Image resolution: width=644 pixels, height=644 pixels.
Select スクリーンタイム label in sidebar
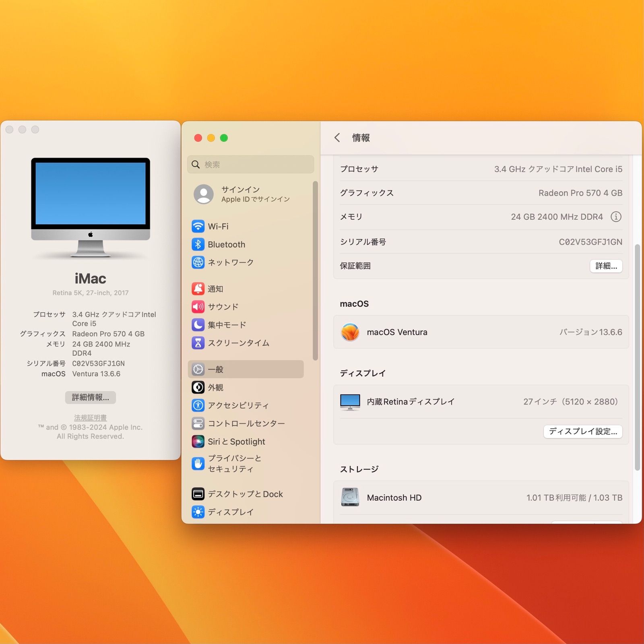click(x=238, y=343)
